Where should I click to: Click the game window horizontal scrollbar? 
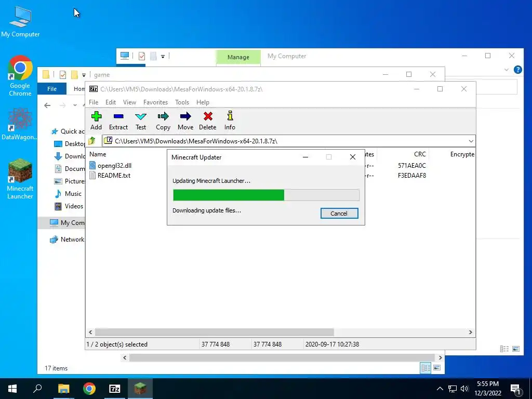tap(282, 357)
